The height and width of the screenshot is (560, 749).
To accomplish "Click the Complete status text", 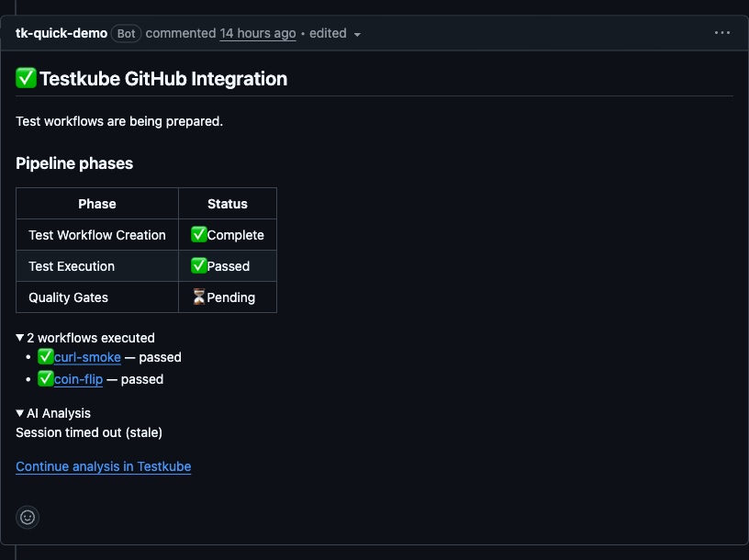I will [x=236, y=235].
